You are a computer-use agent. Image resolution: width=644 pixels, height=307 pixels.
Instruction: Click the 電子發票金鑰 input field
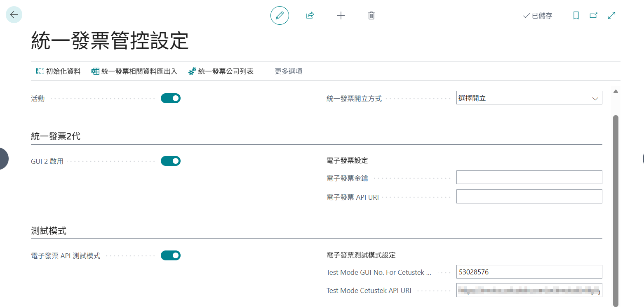coord(529,177)
